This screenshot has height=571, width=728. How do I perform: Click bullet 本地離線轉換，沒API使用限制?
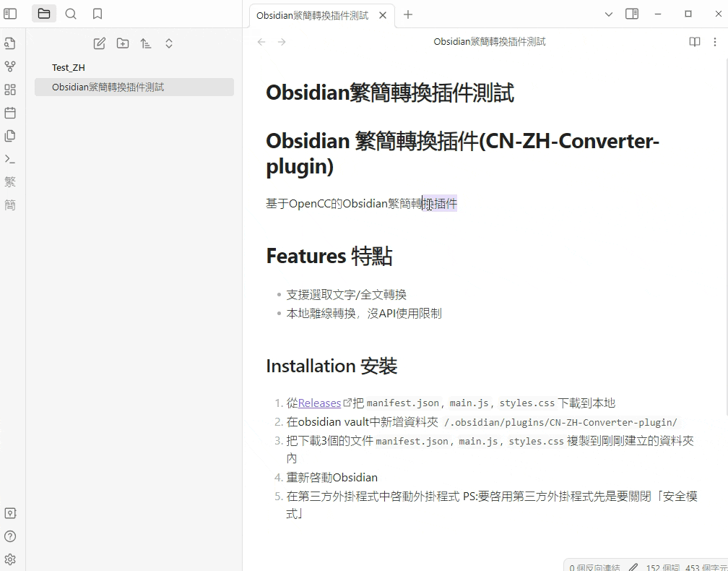[364, 313]
